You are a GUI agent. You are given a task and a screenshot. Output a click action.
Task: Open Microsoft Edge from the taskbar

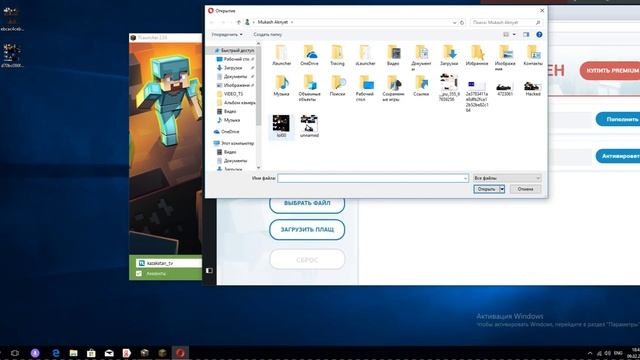click(56, 353)
